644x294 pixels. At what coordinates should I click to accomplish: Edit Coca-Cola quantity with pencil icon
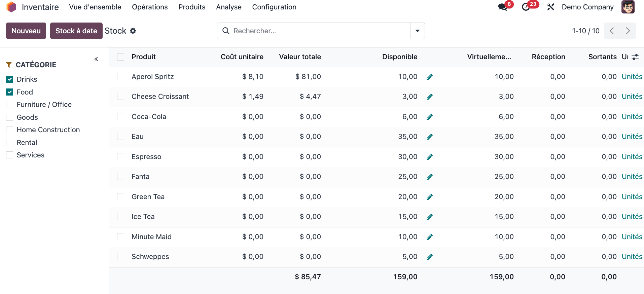click(x=430, y=117)
